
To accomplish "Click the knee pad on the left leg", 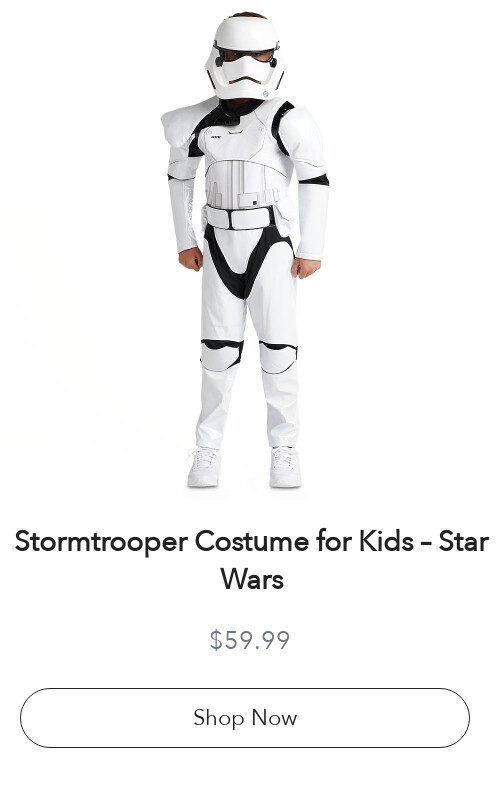I will (221, 355).
